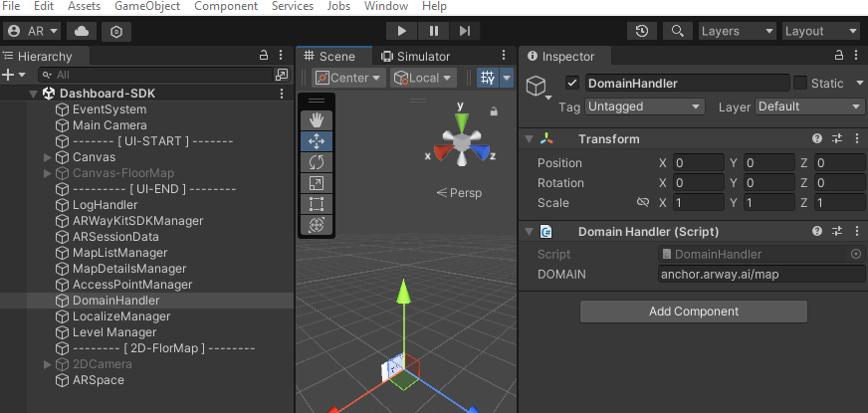
Task: Click the Step frame button
Action: pyautogui.click(x=466, y=32)
